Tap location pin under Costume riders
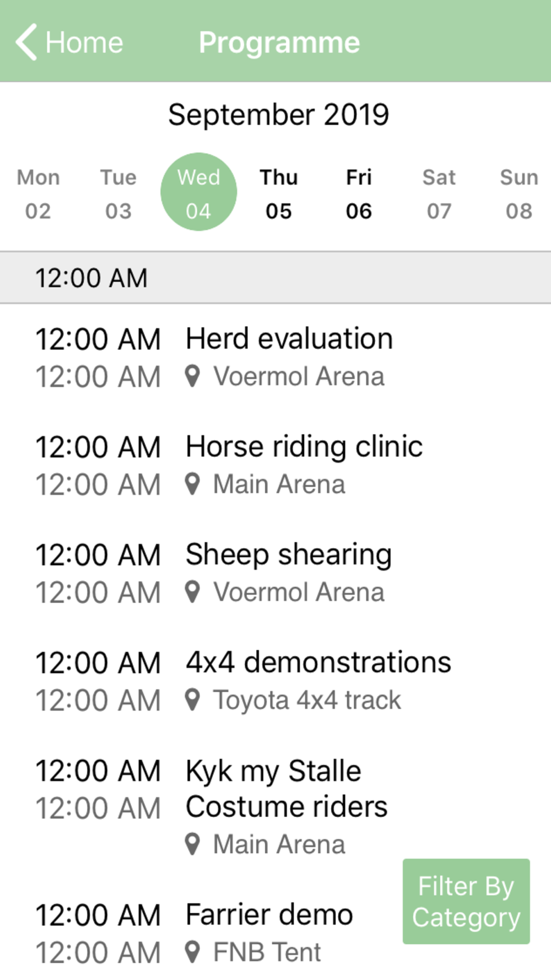551x980 pixels. tap(192, 844)
